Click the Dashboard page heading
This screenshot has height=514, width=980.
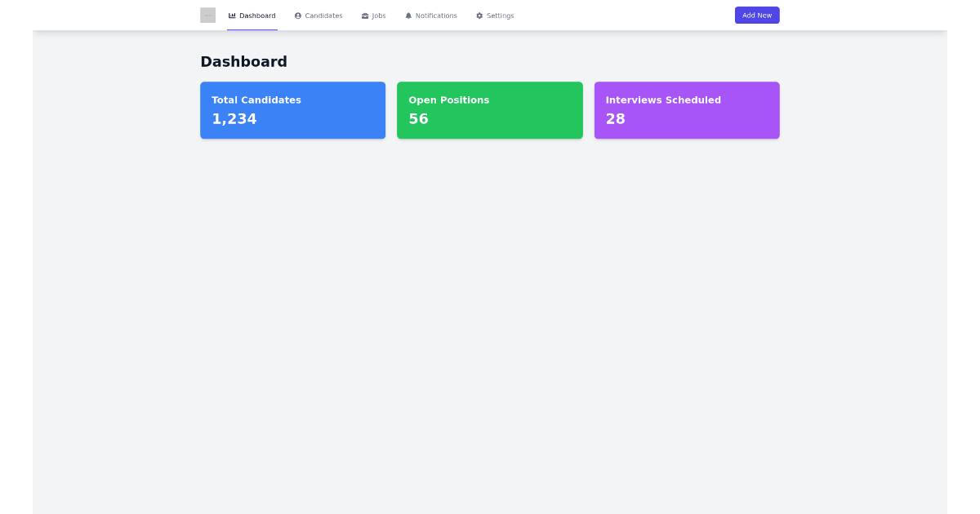pyautogui.click(x=243, y=62)
